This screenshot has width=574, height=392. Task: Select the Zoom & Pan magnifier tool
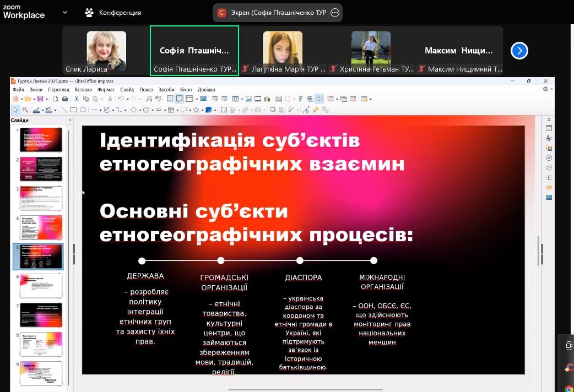pyautogui.click(x=25, y=110)
